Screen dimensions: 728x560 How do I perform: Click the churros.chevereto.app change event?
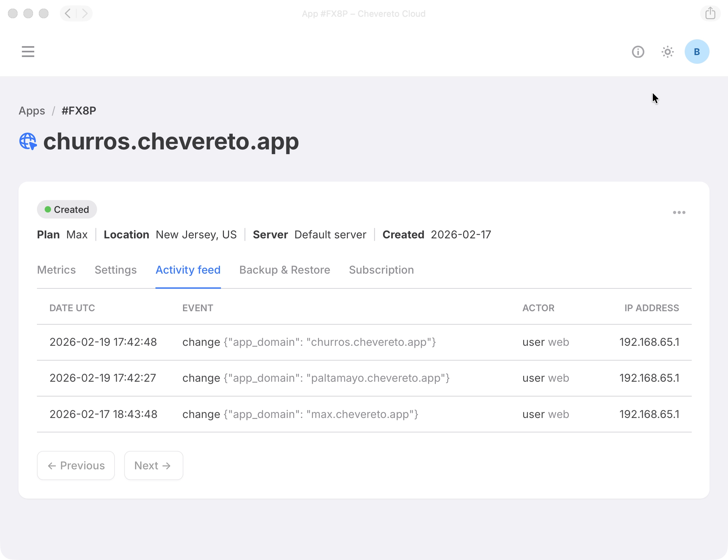tap(309, 342)
